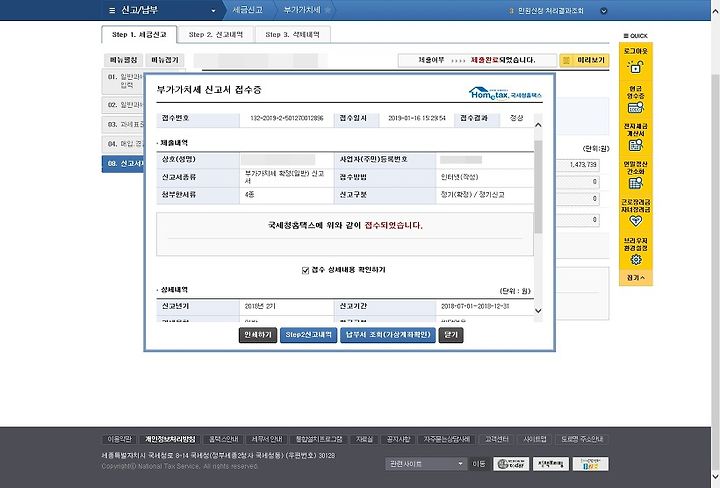This screenshot has width=720, height=488.
Task: Click the 1,473,739 amount field
Action: click(x=578, y=164)
